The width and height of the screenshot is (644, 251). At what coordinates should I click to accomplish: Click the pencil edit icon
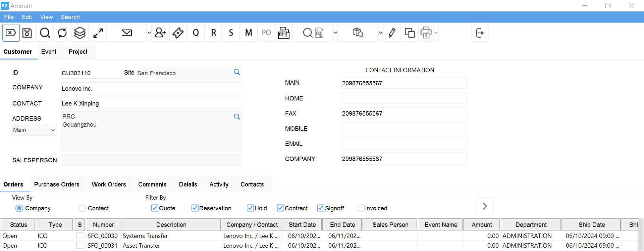392,33
